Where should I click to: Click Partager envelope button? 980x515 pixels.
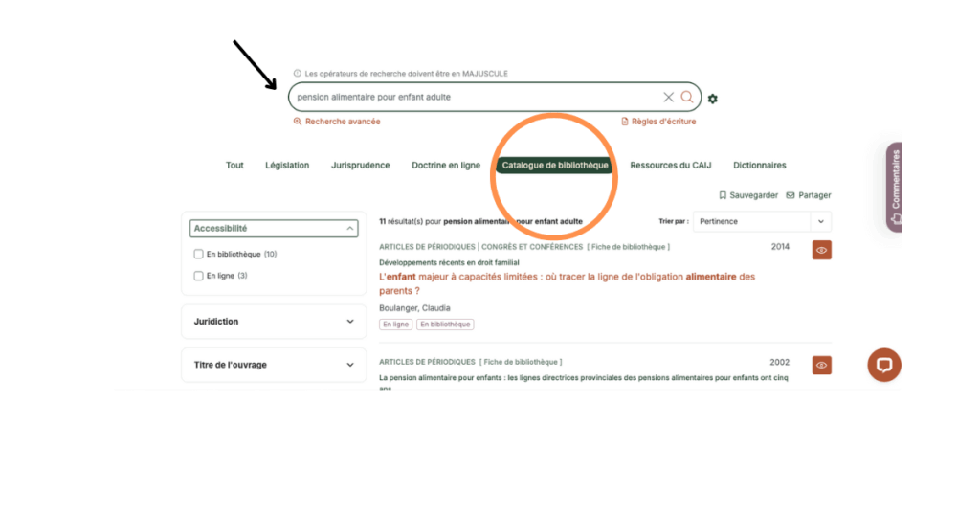point(808,195)
